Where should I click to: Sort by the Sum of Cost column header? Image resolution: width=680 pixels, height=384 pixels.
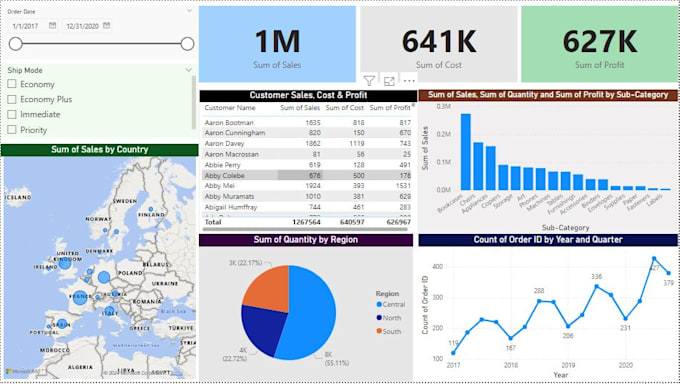(345, 108)
